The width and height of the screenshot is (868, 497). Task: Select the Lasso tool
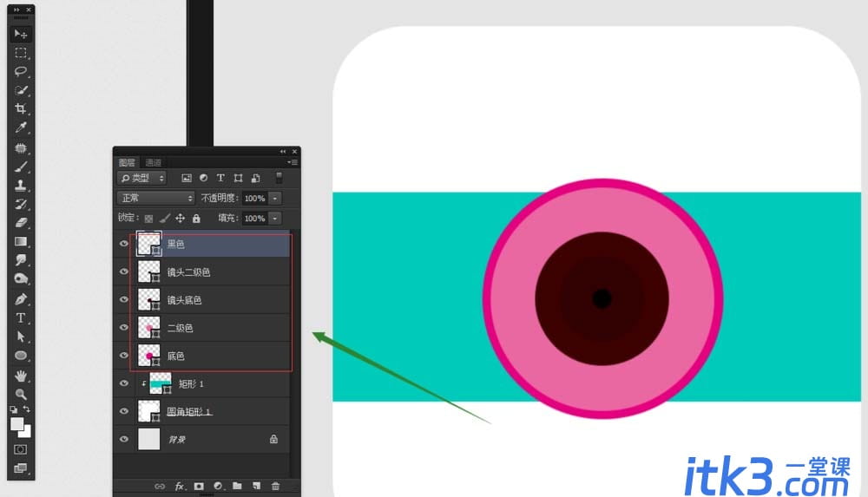pyautogui.click(x=21, y=71)
